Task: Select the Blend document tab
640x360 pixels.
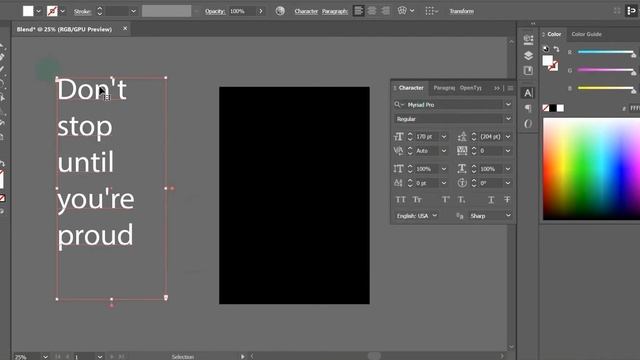Action: click(x=64, y=29)
